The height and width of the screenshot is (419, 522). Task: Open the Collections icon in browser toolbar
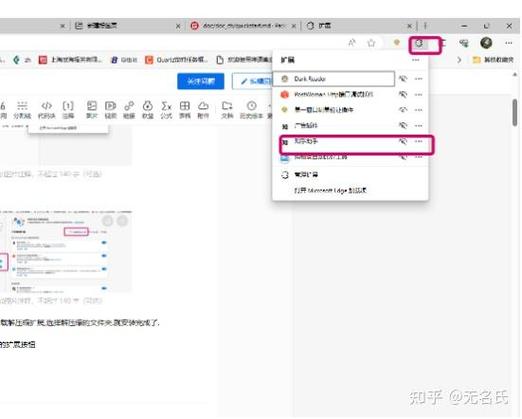(464, 43)
